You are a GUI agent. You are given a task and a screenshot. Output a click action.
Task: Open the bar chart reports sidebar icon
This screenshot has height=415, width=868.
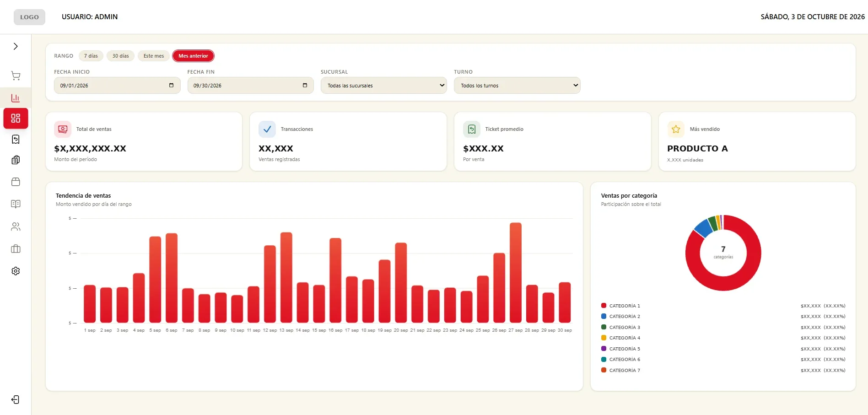point(16,98)
